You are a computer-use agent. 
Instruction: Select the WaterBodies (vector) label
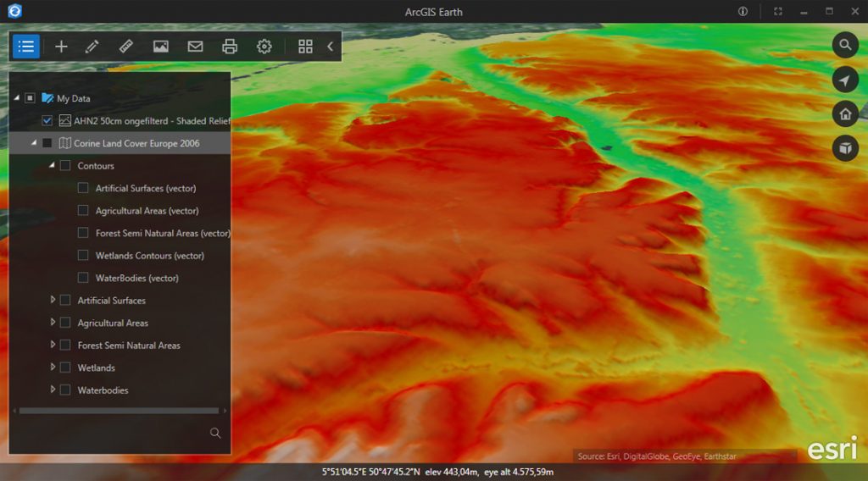(x=136, y=278)
